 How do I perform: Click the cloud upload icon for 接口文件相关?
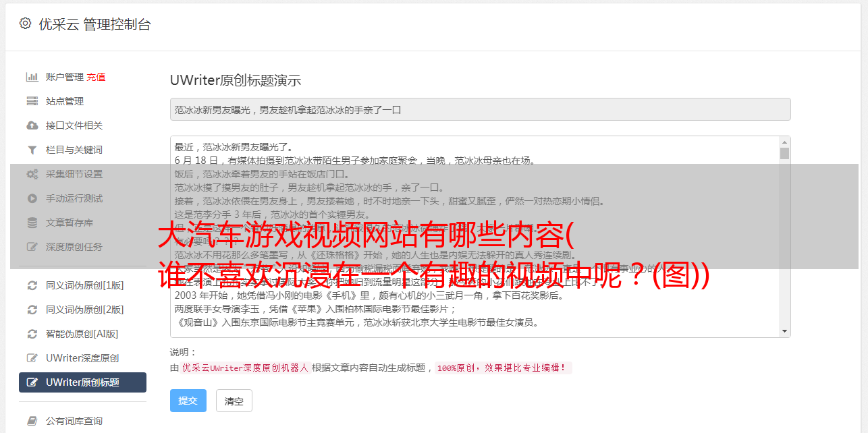pos(32,125)
